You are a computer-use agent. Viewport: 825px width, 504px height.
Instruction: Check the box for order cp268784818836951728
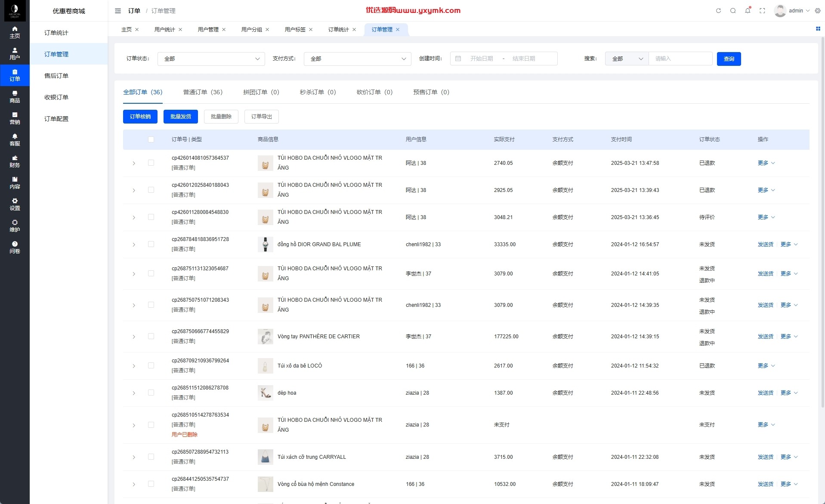151,244
